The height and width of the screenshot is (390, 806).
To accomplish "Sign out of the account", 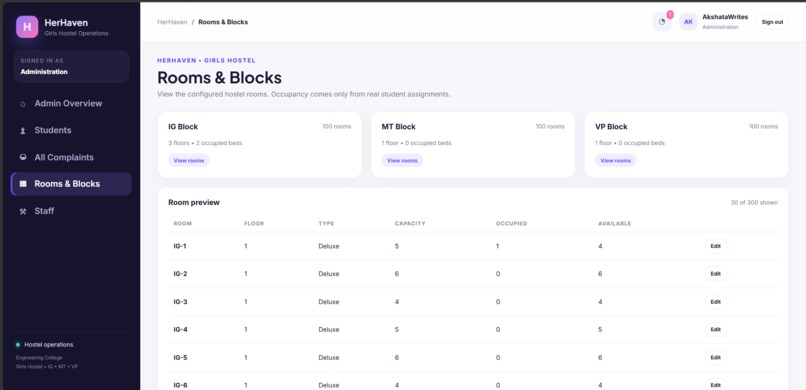I will (x=772, y=22).
